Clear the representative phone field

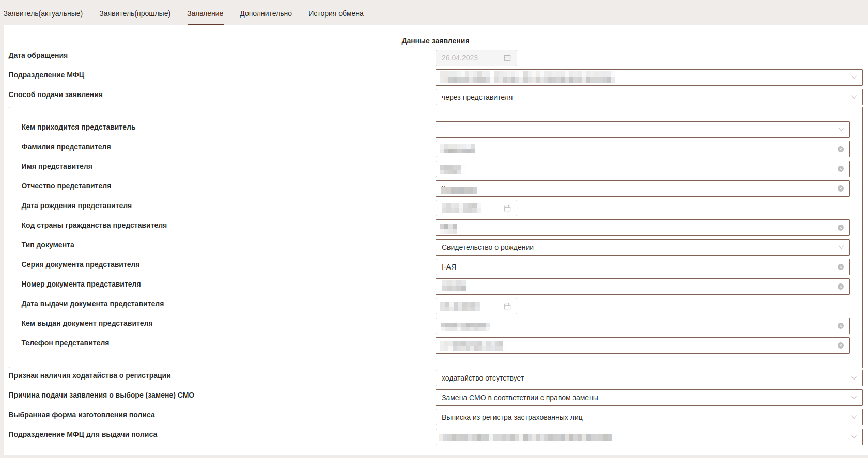840,345
